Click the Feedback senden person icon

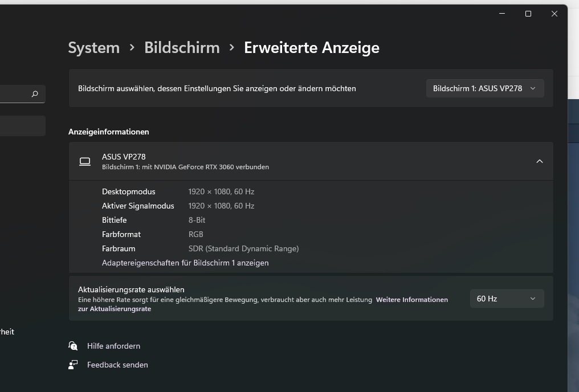tap(73, 365)
